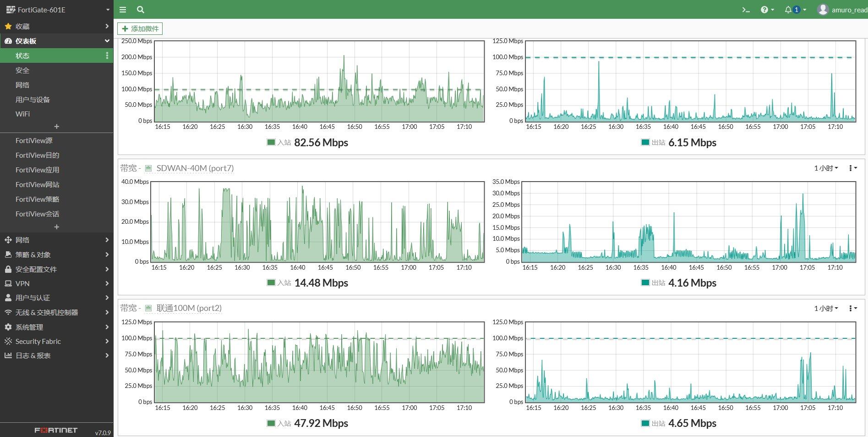Click 联通100M (port2) interface name

pos(189,308)
